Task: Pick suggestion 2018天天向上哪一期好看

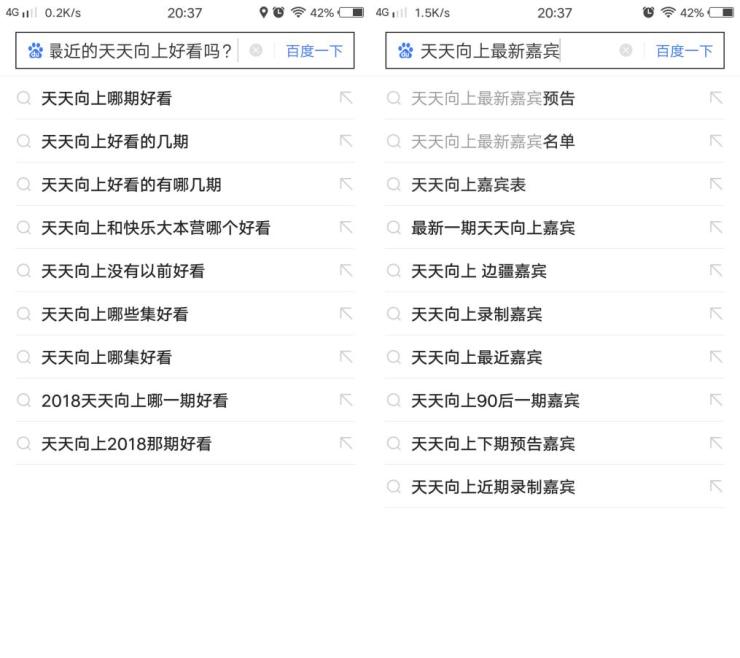Action: tap(185, 401)
